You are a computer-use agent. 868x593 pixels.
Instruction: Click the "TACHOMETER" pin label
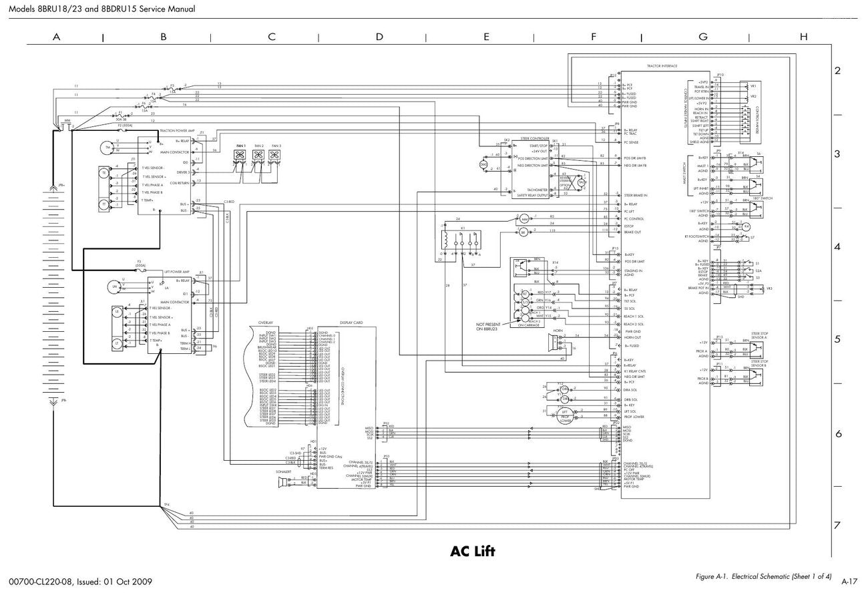pyautogui.click(x=538, y=189)
